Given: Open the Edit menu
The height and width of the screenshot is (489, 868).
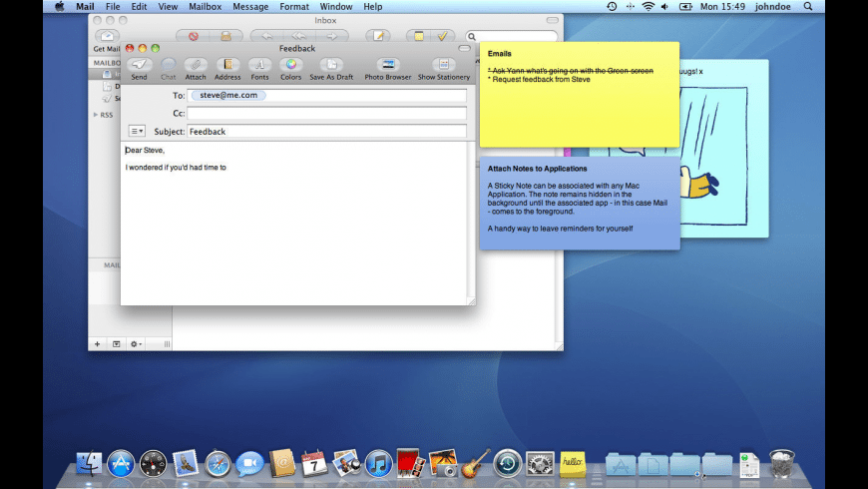Looking at the screenshot, I should point(139,7).
